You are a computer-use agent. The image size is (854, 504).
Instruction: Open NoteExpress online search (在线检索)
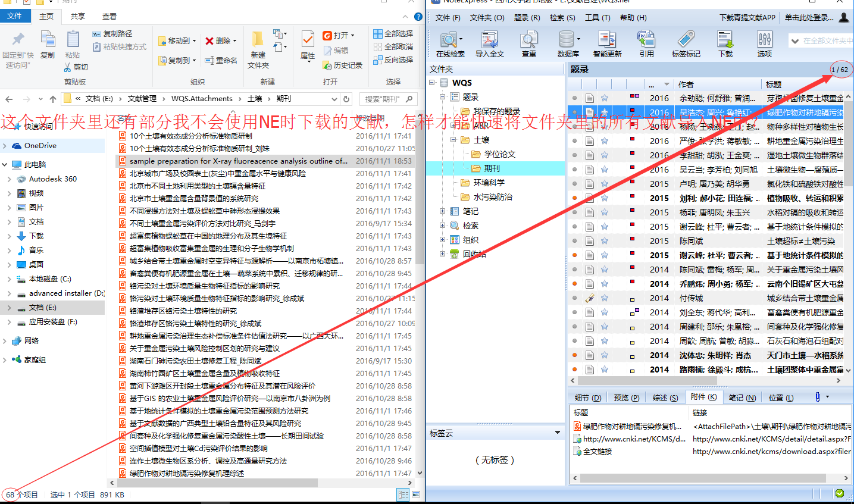click(x=450, y=44)
